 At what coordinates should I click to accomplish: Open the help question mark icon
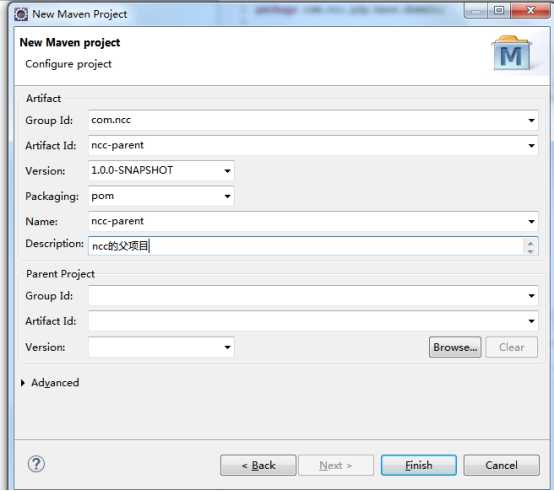(x=36, y=464)
